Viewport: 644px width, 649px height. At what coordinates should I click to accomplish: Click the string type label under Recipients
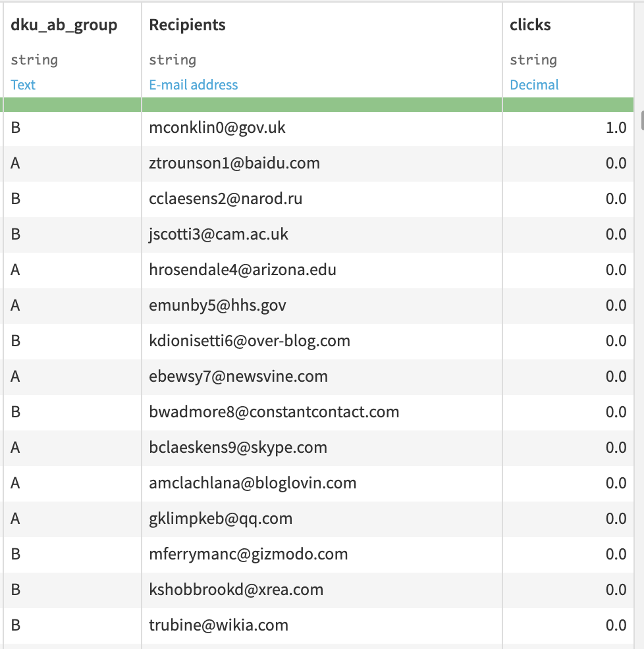pyautogui.click(x=173, y=59)
